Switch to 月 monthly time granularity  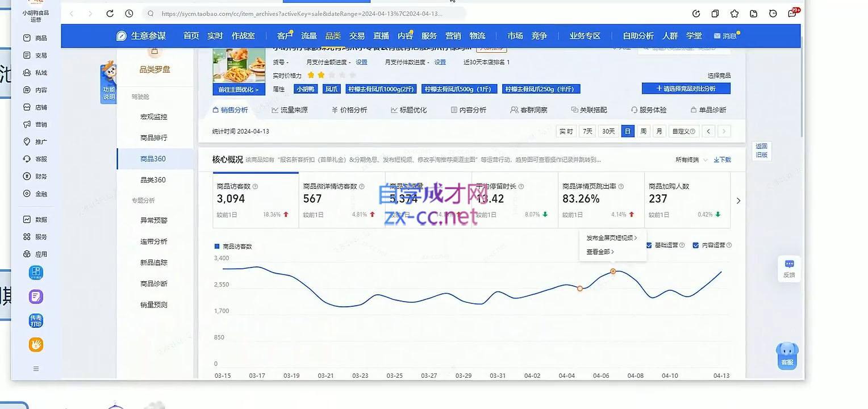pos(659,131)
